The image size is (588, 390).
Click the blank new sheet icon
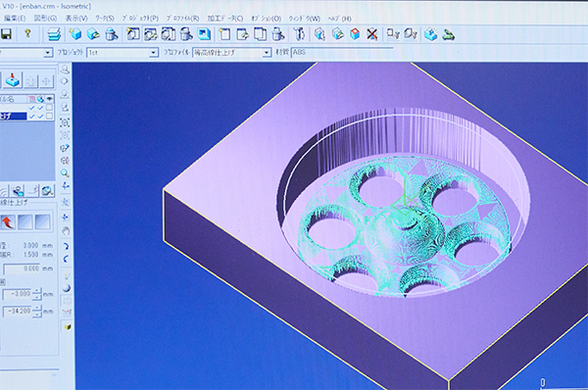pos(224,34)
